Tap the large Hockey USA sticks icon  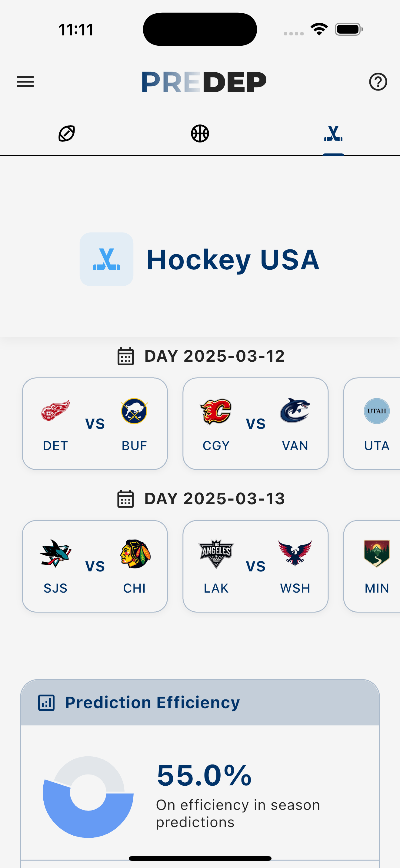106,259
